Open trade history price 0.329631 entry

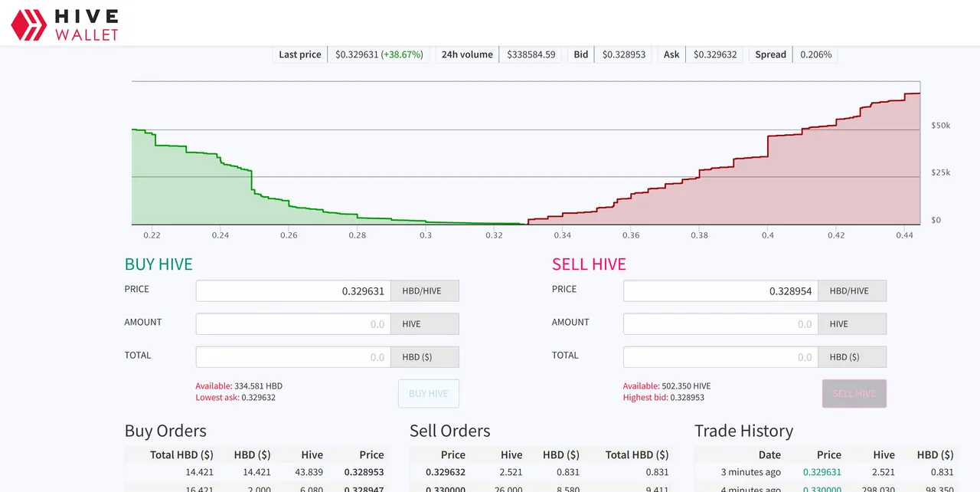(822, 472)
